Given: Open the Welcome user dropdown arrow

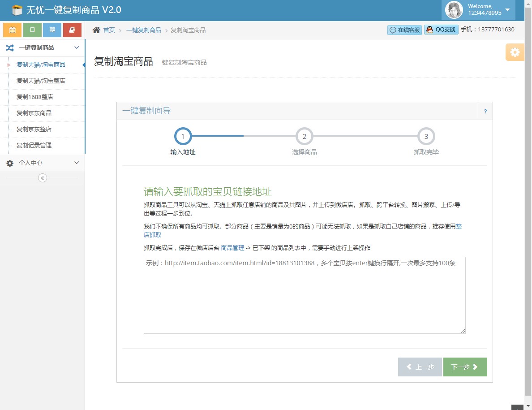Looking at the screenshot, I should click(507, 9).
